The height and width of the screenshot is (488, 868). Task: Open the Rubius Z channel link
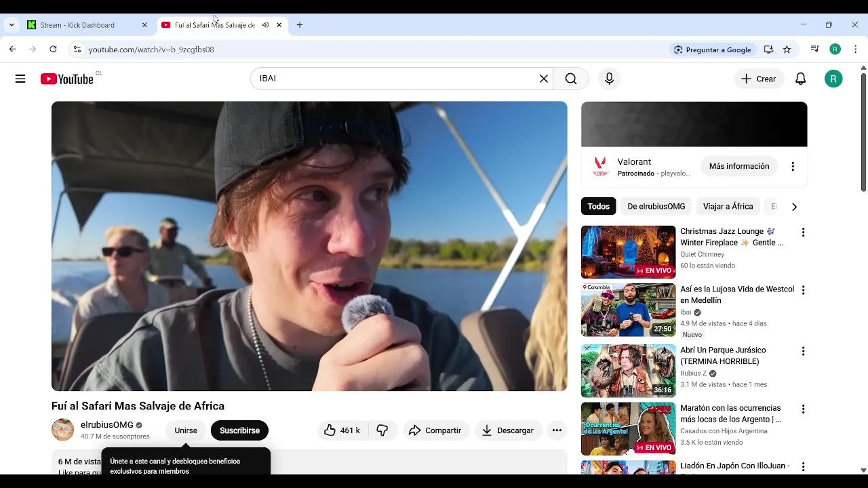point(693,373)
